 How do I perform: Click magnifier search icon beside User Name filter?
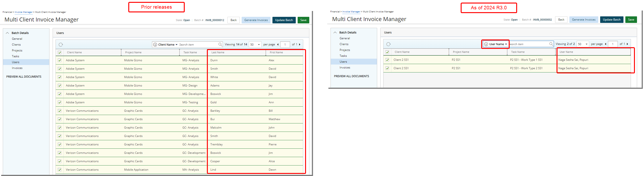pos(551,44)
